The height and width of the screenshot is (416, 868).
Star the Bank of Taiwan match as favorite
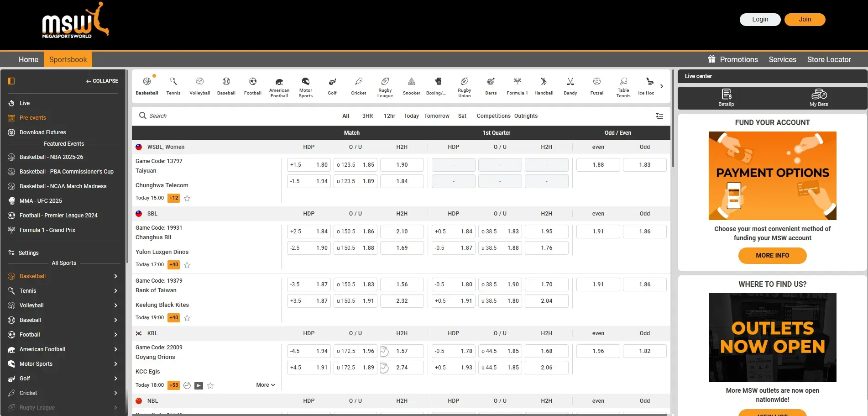click(x=187, y=318)
